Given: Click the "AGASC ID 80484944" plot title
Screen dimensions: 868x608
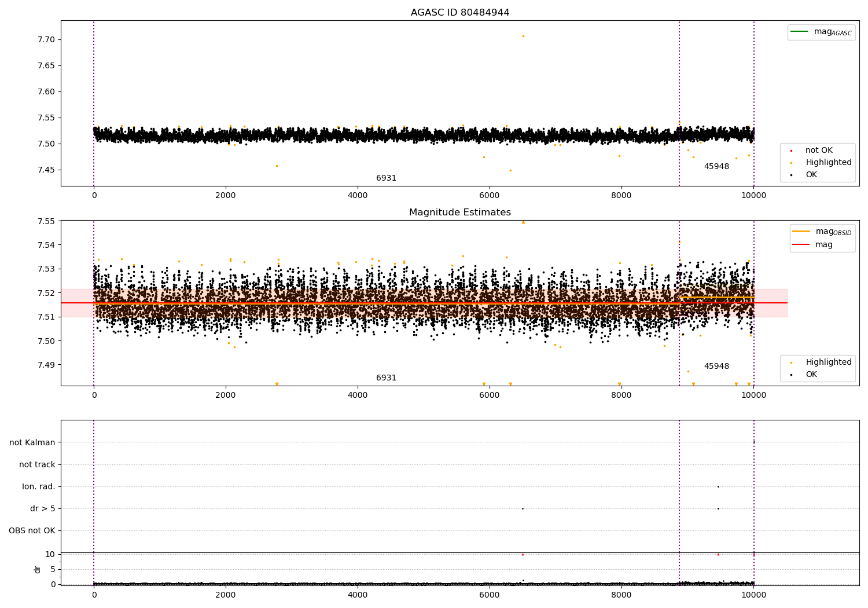Looking at the screenshot, I should pyautogui.click(x=460, y=13).
